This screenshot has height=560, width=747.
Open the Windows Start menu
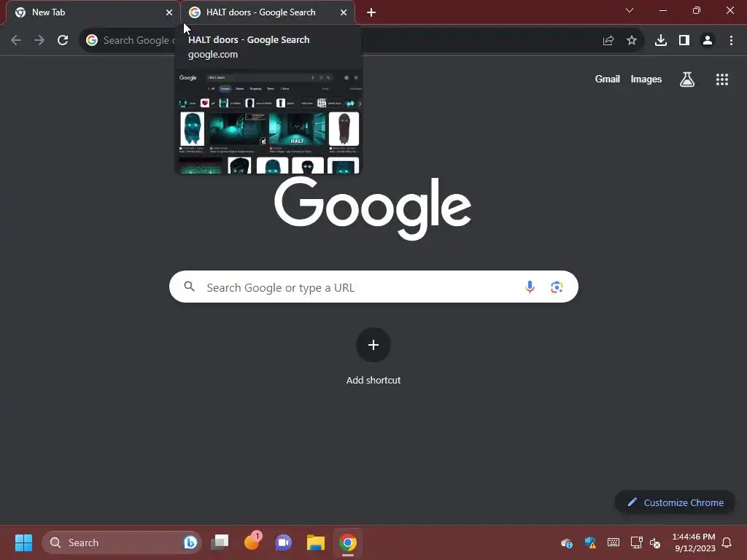pos(23,542)
